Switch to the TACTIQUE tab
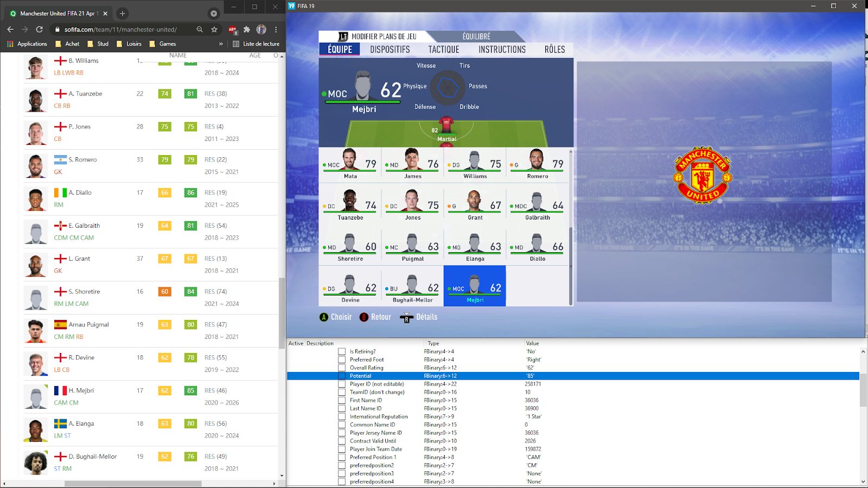This screenshot has width=868, height=488. point(444,49)
